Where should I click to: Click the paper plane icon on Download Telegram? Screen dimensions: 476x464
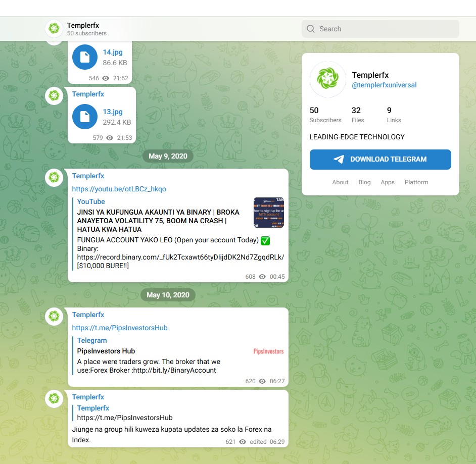coord(339,159)
